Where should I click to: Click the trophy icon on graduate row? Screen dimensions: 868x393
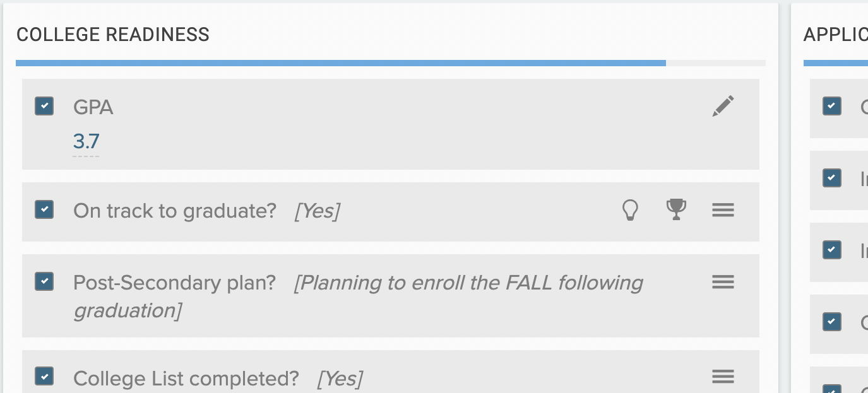pyautogui.click(x=676, y=209)
